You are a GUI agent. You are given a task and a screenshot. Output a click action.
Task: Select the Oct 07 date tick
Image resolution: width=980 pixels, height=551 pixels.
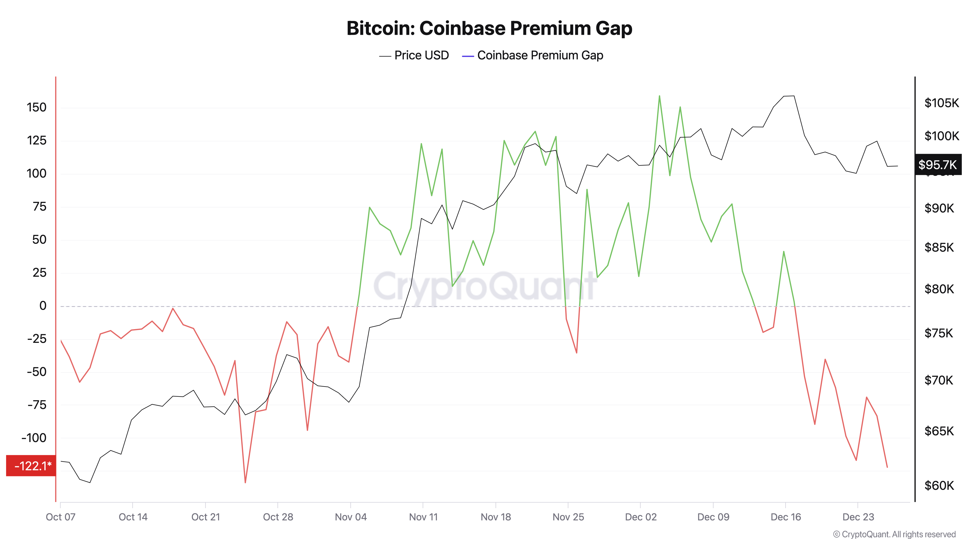[61, 517]
